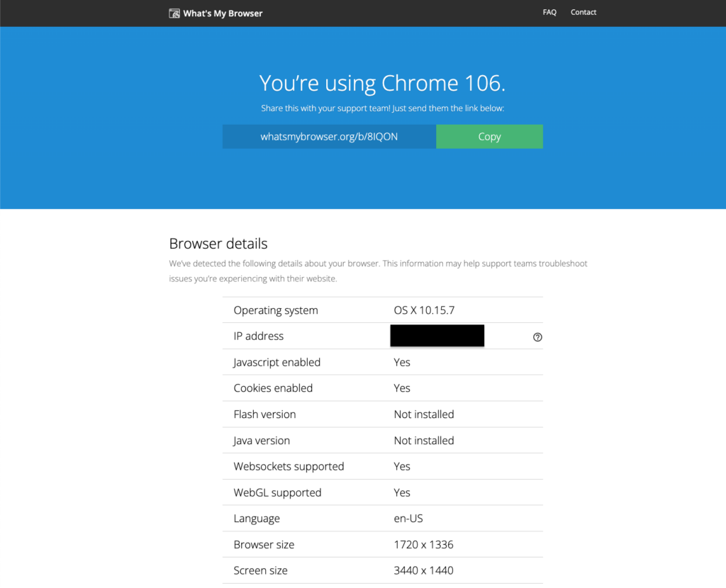The width and height of the screenshot is (726, 588).
Task: Click the What's My Browser logo icon
Action: [x=174, y=13]
